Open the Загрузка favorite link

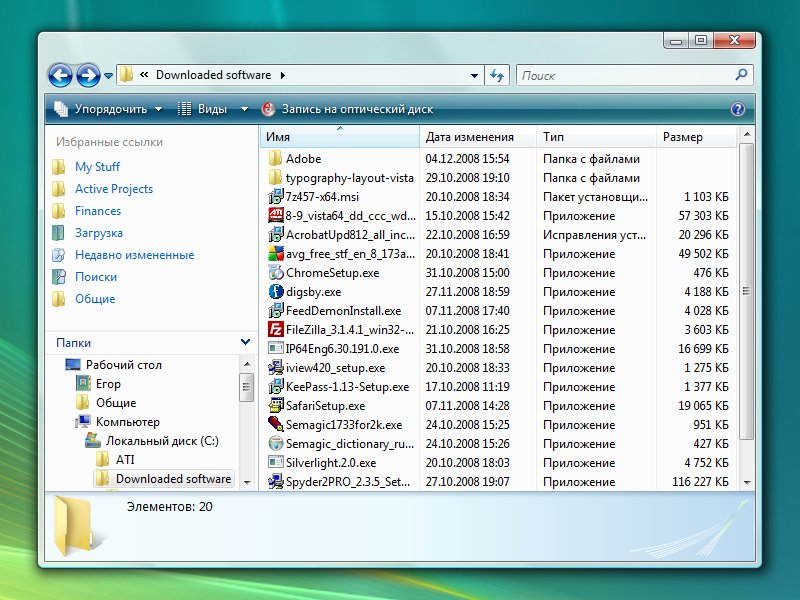[99, 233]
